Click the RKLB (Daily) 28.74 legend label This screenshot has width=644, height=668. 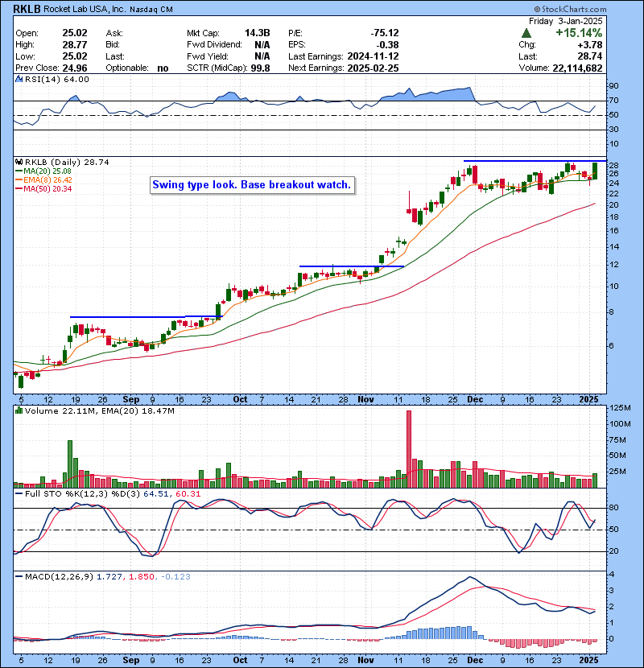point(67,162)
